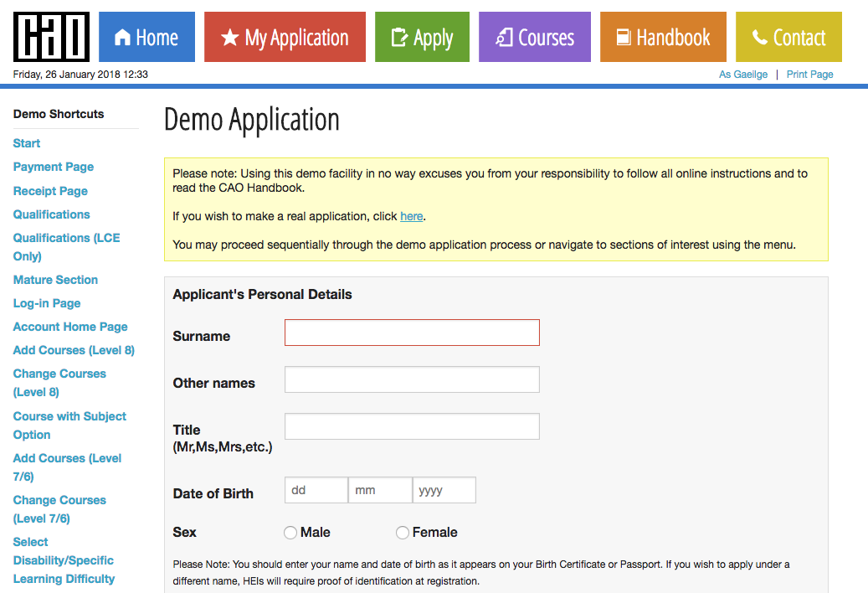
Task: Select the Female radio button
Action: (403, 533)
